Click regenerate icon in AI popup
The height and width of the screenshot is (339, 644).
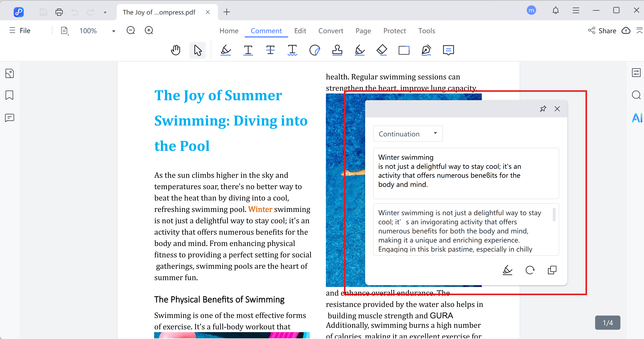[x=530, y=270]
